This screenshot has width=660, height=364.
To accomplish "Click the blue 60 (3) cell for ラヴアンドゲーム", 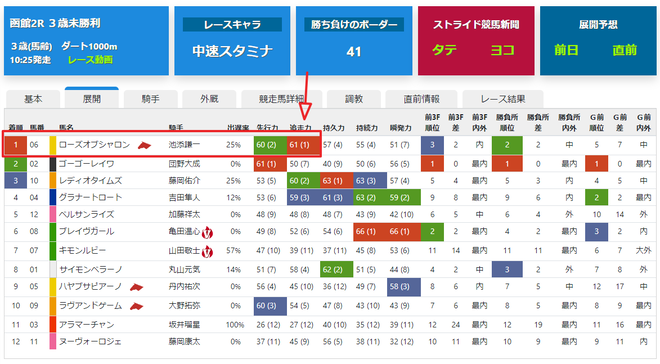I will pos(270,306).
